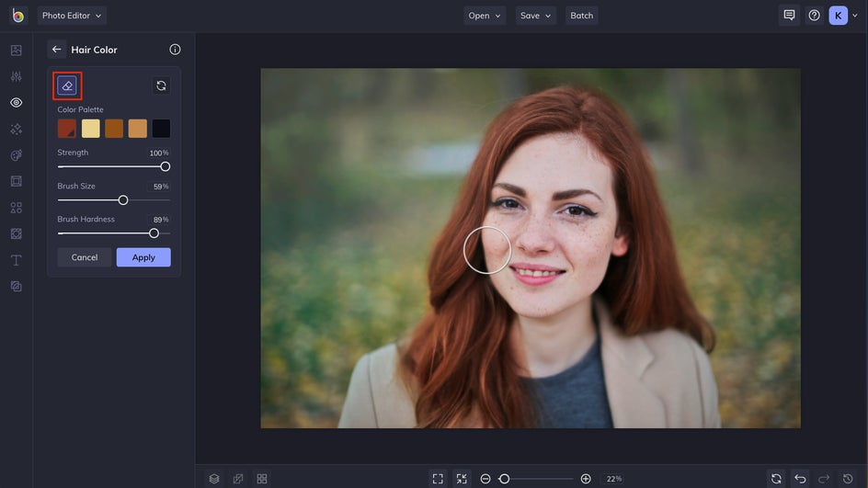Click the reset all changes icon
The width and height of the screenshot is (868, 488).
[776, 479]
